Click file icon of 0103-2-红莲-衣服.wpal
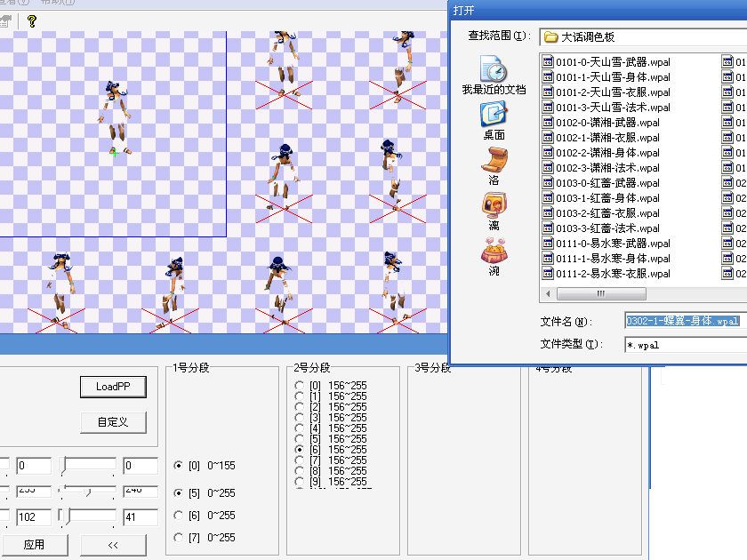The width and height of the screenshot is (747, 560). coord(548,213)
